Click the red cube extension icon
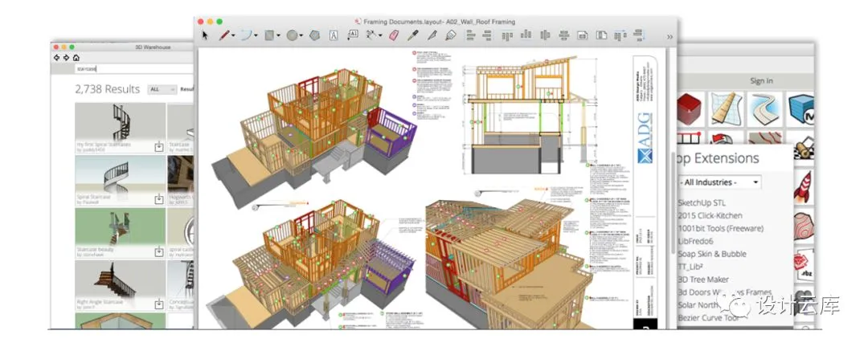868x343 pixels. [x=690, y=108]
